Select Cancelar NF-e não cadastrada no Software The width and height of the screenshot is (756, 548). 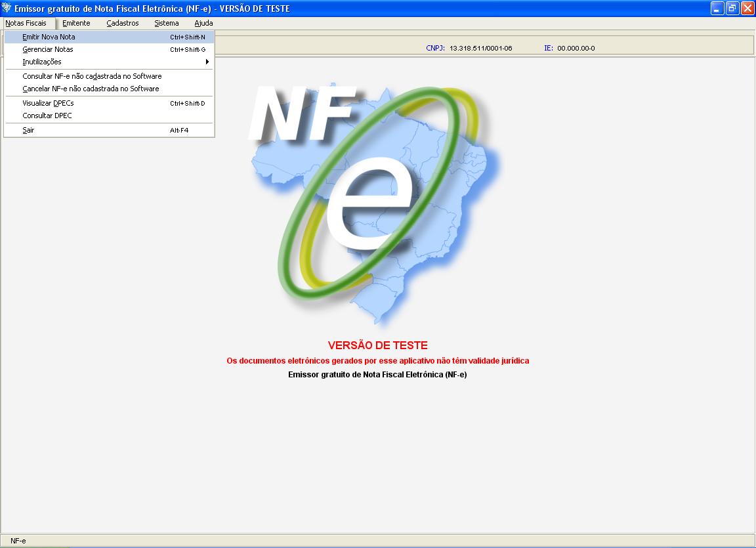(x=110, y=89)
